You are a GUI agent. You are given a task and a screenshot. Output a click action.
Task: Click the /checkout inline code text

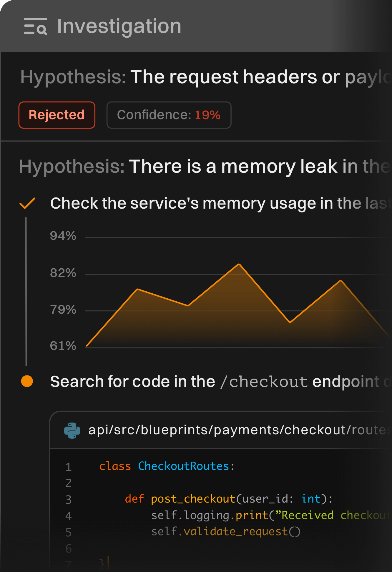(264, 382)
